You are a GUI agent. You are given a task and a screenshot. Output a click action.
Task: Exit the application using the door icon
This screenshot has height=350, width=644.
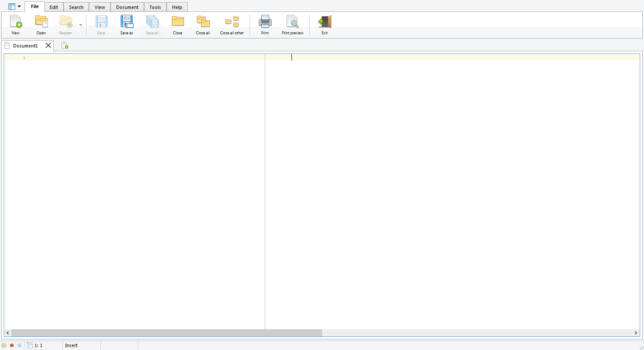tap(325, 23)
